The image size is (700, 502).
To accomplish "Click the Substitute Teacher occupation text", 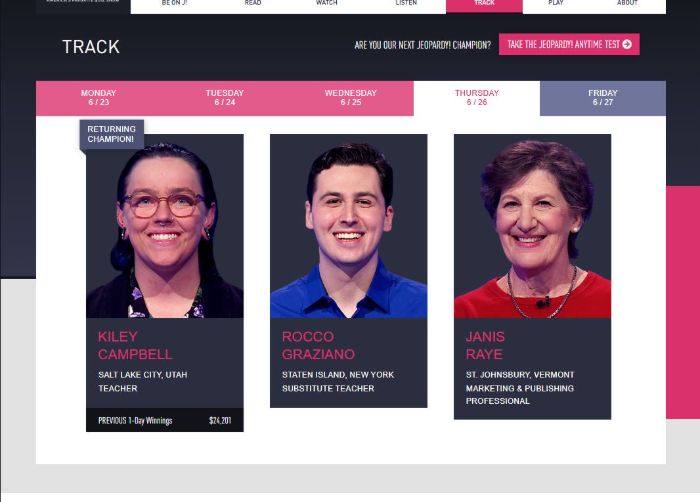I will [328, 389].
